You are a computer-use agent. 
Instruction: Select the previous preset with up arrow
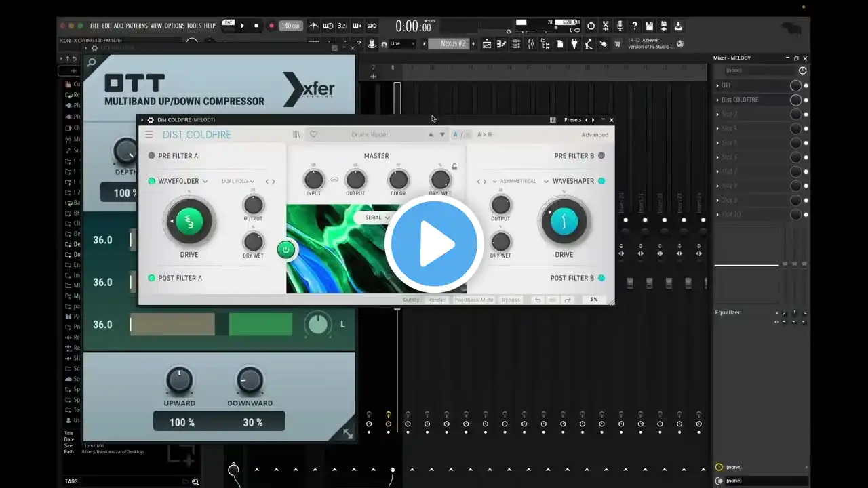[430, 135]
